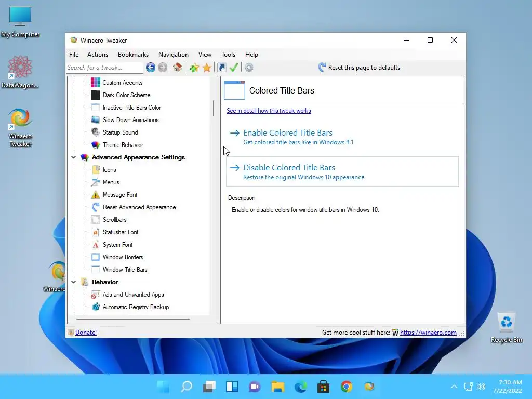Click the Automatic Registry Backup icon
Viewport: 532px width, 399px height.
(x=96, y=307)
